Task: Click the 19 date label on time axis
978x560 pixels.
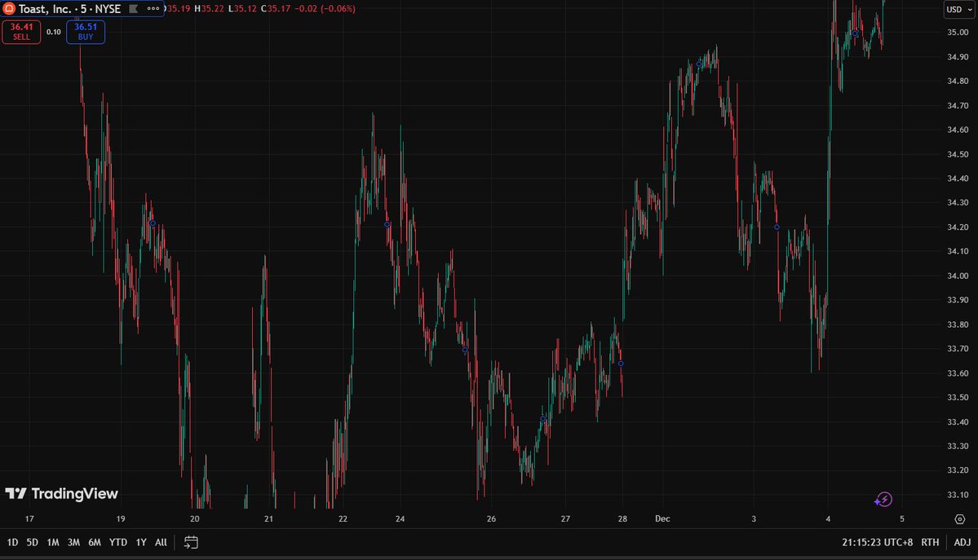Action: click(121, 519)
